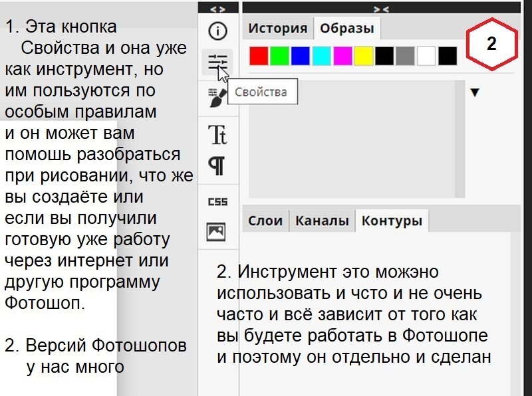Pick the cyan color swatch

pyautogui.click(x=321, y=56)
